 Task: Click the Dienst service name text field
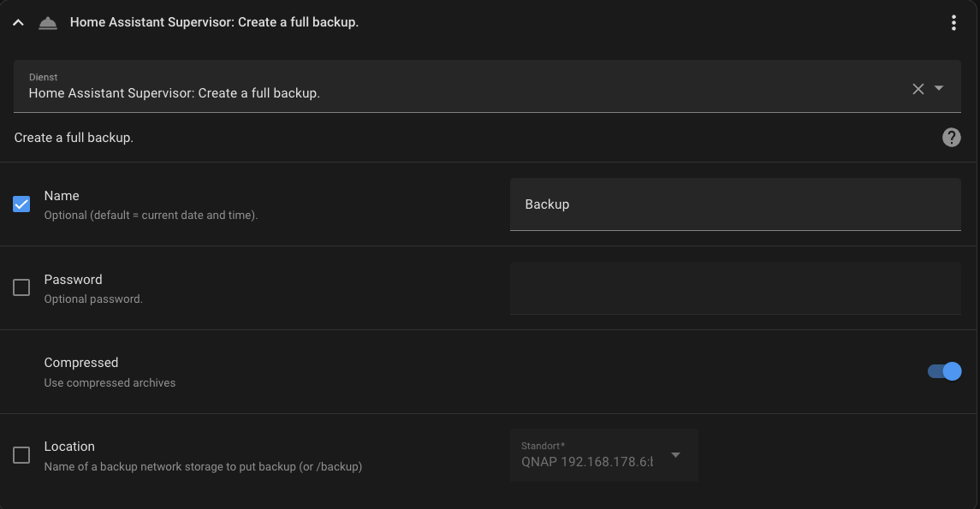(462, 92)
